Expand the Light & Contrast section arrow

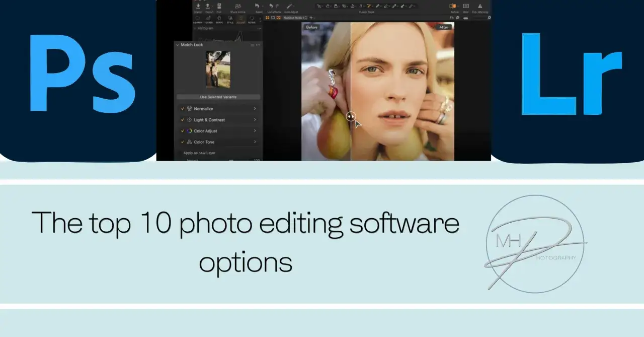(x=255, y=120)
